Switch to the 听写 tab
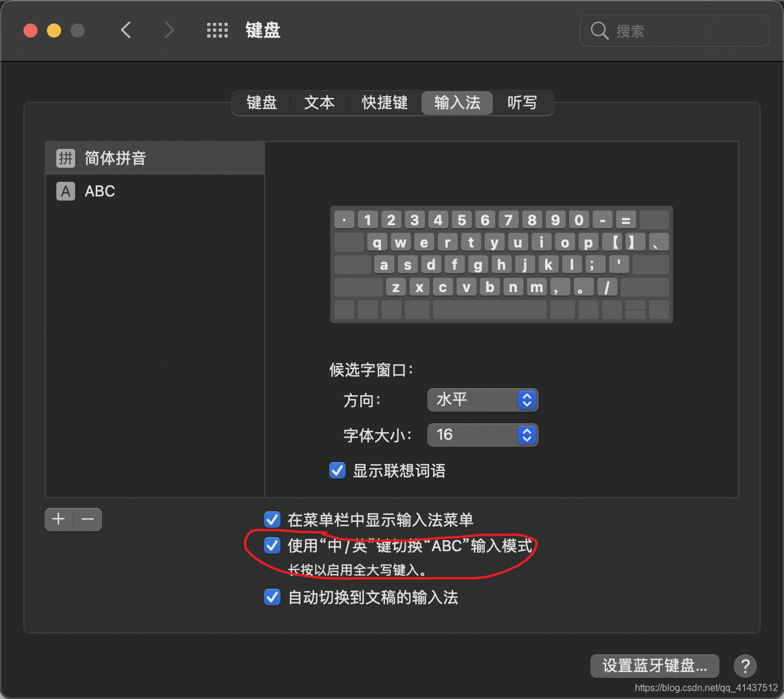784x699 pixels. (522, 103)
